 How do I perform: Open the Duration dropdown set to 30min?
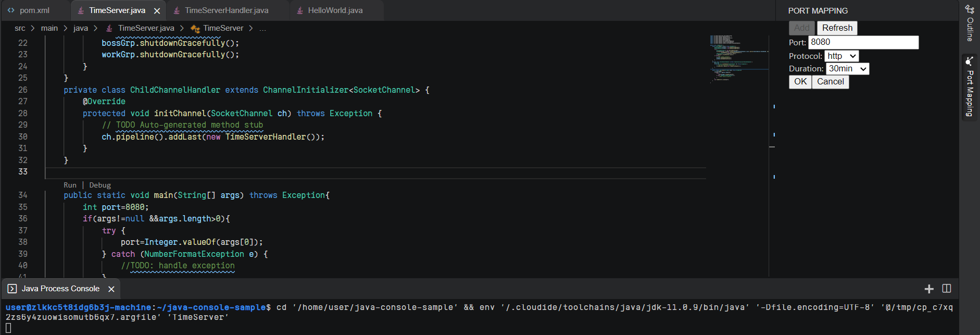(847, 69)
